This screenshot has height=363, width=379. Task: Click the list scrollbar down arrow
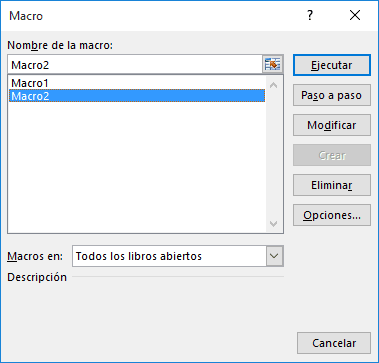273,224
